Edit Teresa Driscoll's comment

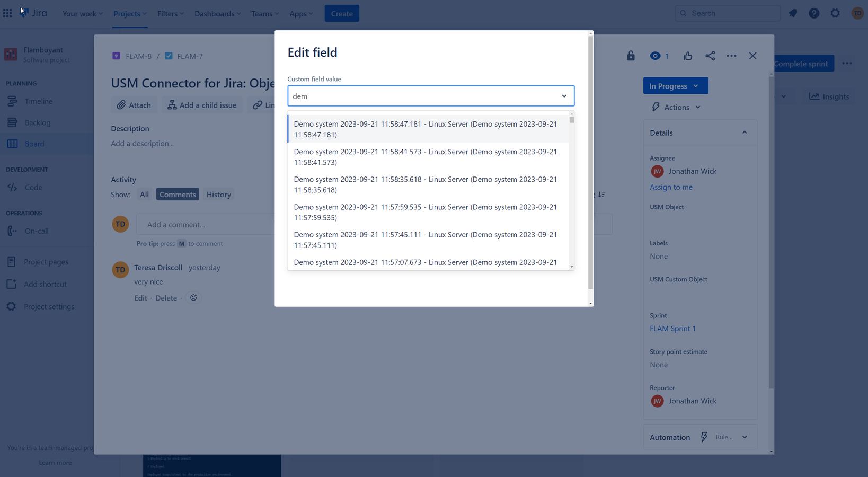pos(140,298)
